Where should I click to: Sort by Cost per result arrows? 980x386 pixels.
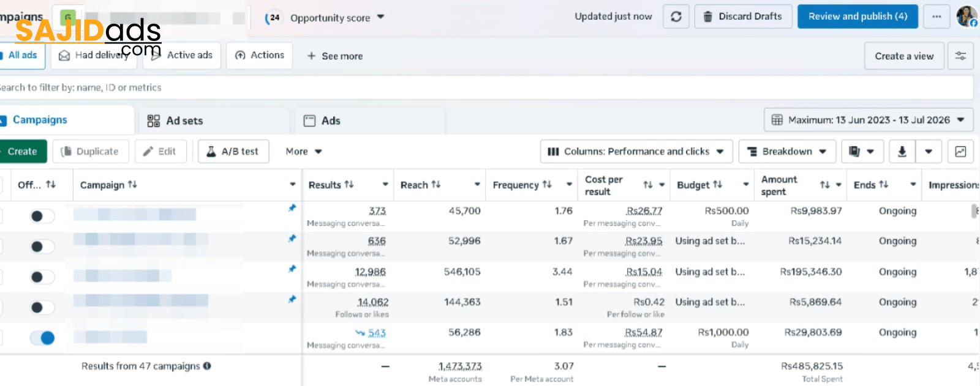pyautogui.click(x=647, y=185)
